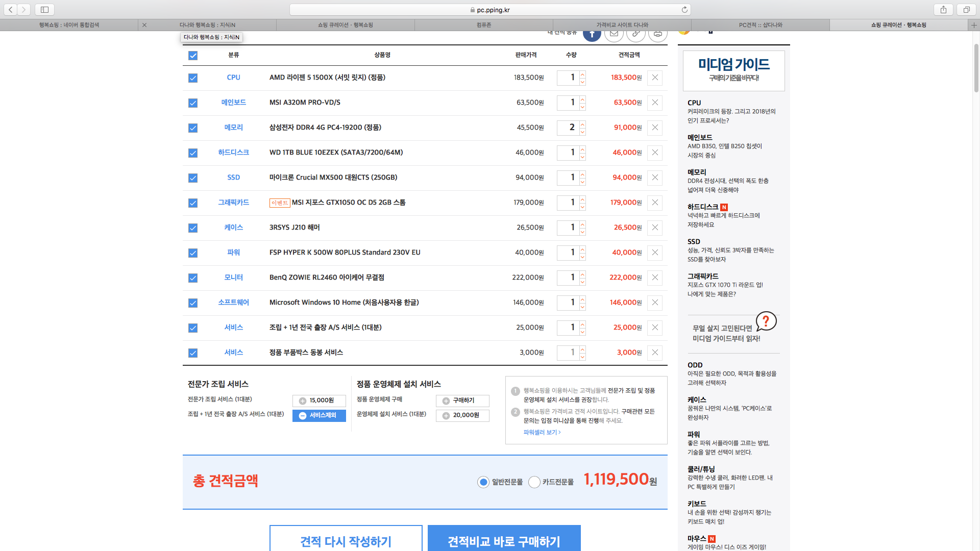Viewport: 980px width, 551px height.
Task: Reload the pc.pping.kr page
Action: pyautogui.click(x=684, y=10)
